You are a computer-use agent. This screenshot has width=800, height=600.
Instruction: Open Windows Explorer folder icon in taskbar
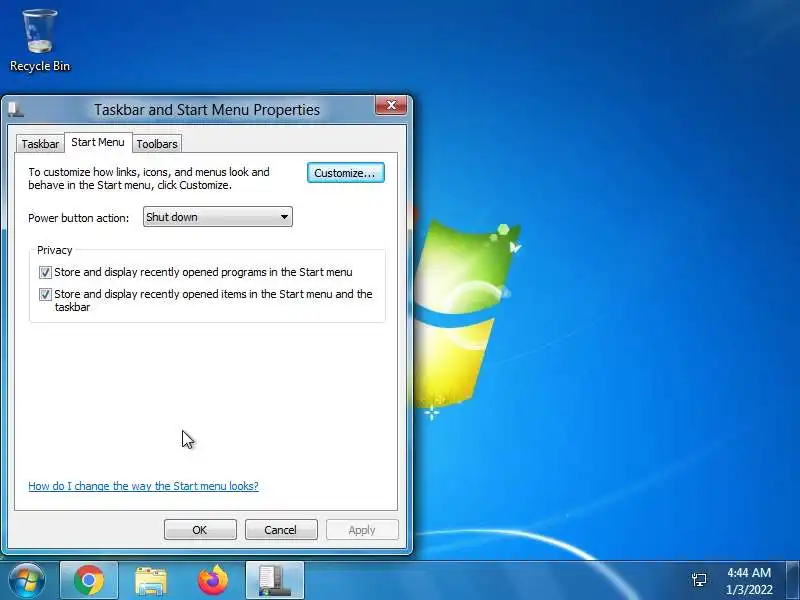[x=151, y=581]
